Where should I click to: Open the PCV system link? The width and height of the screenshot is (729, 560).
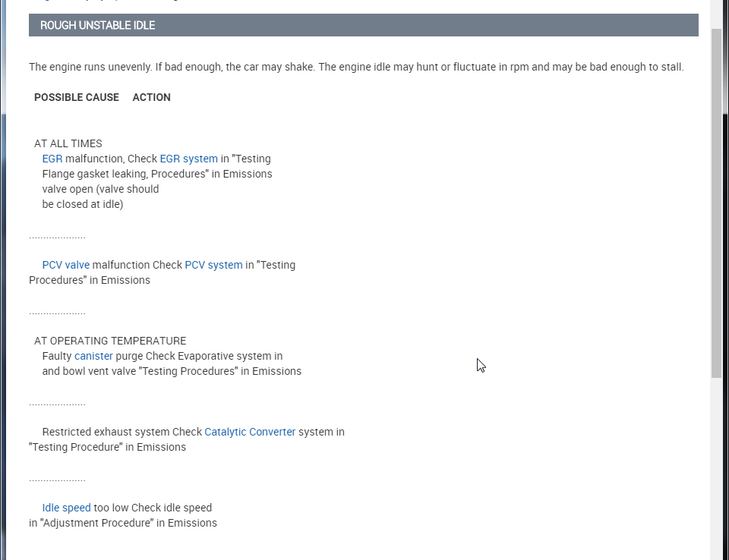pyautogui.click(x=213, y=265)
